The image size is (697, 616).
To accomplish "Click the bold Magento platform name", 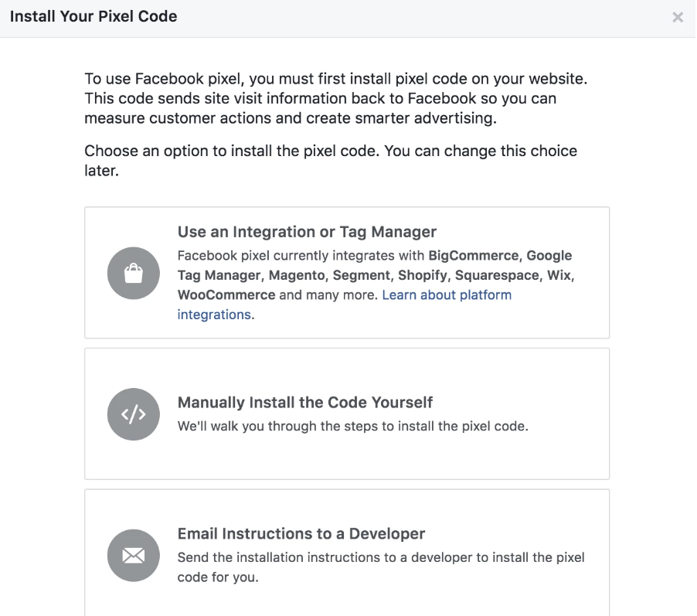I will [297, 275].
